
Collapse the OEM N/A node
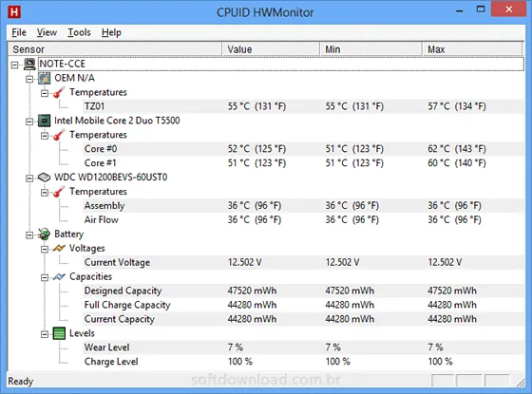coord(29,79)
